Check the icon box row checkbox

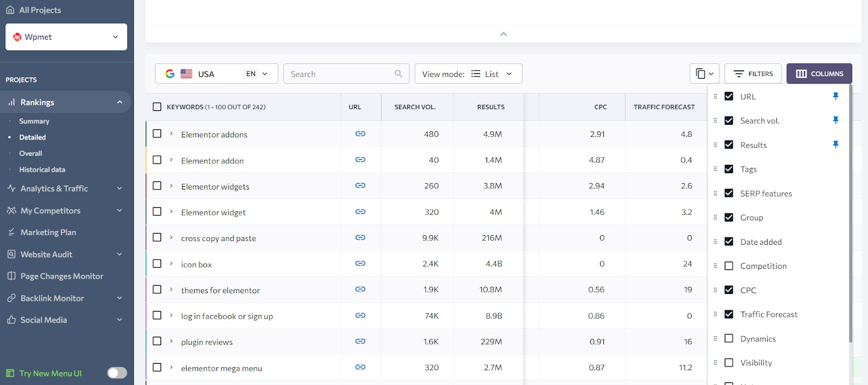[157, 263]
